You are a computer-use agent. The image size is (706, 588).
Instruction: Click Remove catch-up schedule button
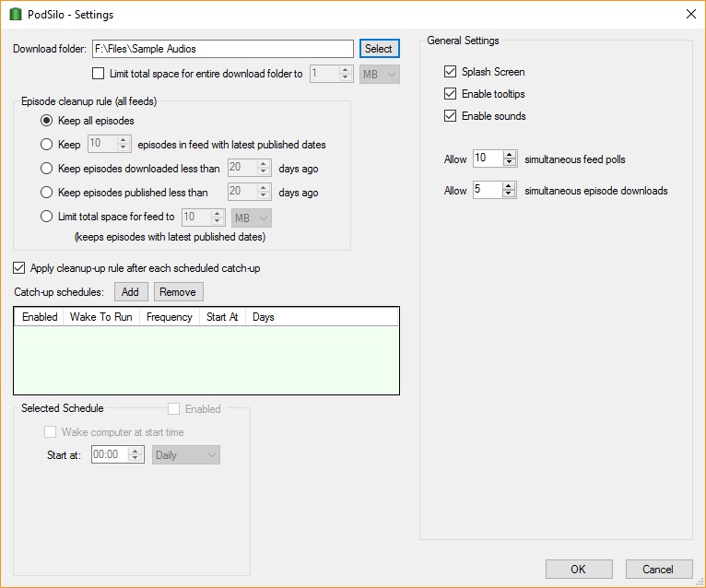178,292
